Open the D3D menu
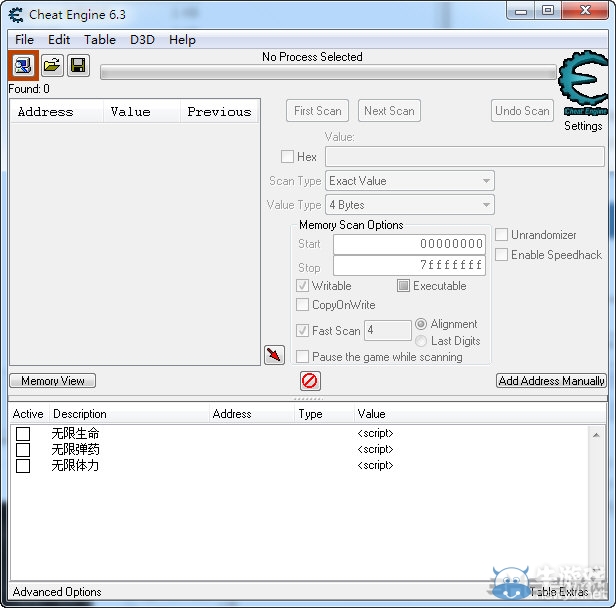The width and height of the screenshot is (616, 608). (142, 40)
